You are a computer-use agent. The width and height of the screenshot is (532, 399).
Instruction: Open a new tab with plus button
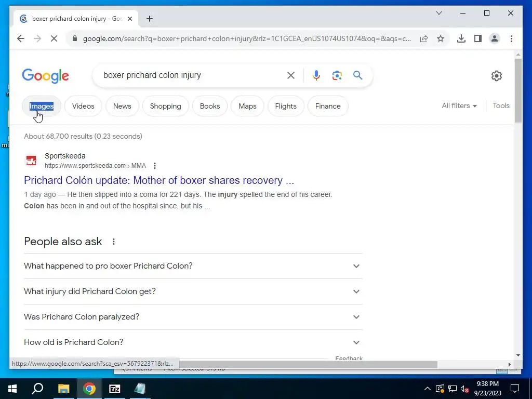click(150, 19)
